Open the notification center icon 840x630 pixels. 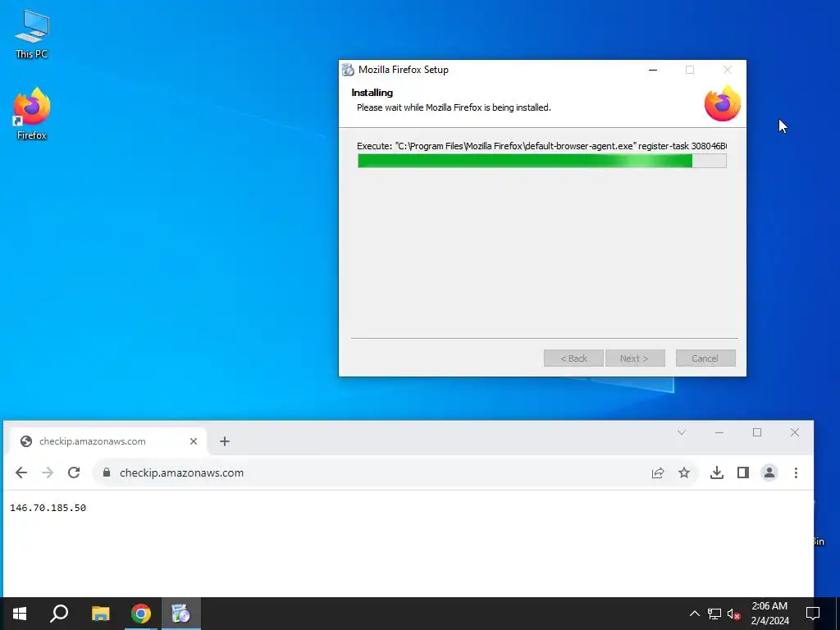click(813, 614)
